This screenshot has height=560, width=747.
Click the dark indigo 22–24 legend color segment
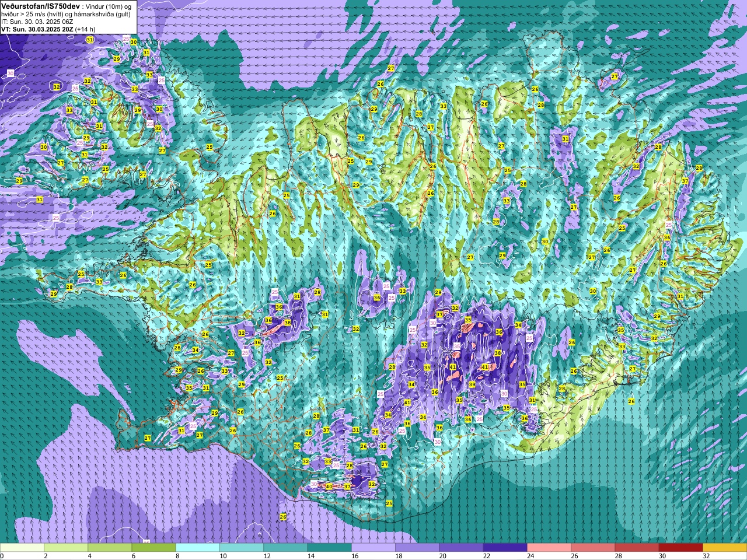505,548
